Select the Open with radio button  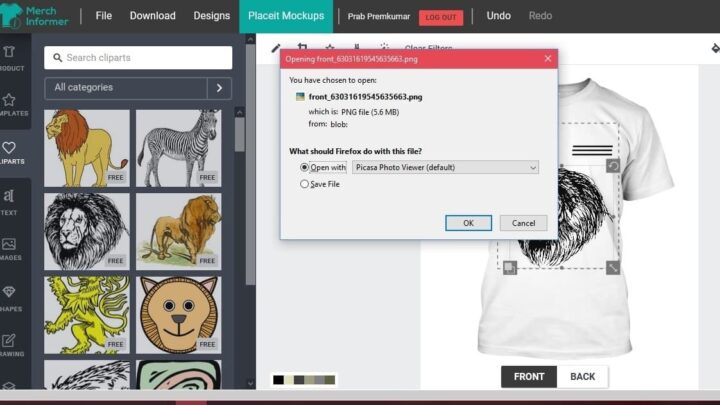pyautogui.click(x=304, y=167)
